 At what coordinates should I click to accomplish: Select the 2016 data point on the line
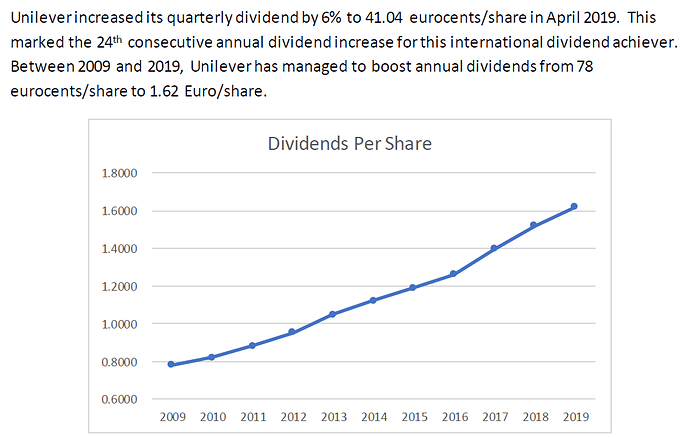pos(453,274)
